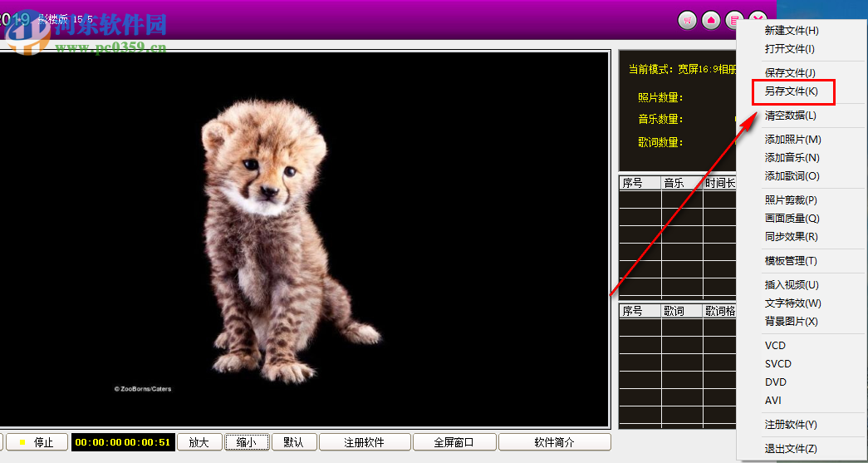Click 清空数据(L) in the menu
This screenshot has width=868, height=463.
click(x=791, y=116)
